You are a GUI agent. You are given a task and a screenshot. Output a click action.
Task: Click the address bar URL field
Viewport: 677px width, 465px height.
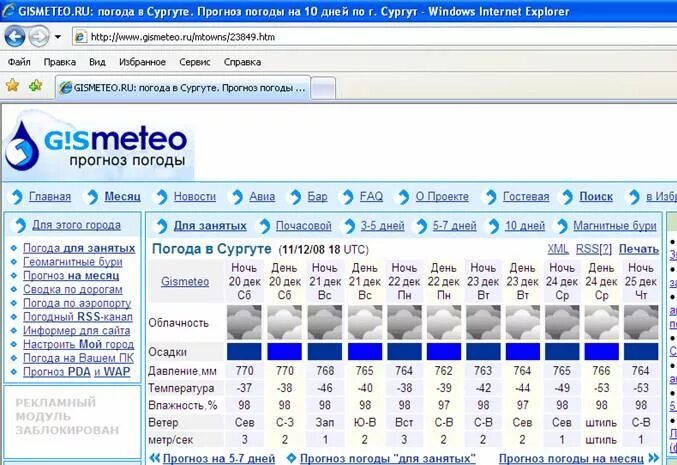pyautogui.click(x=374, y=37)
